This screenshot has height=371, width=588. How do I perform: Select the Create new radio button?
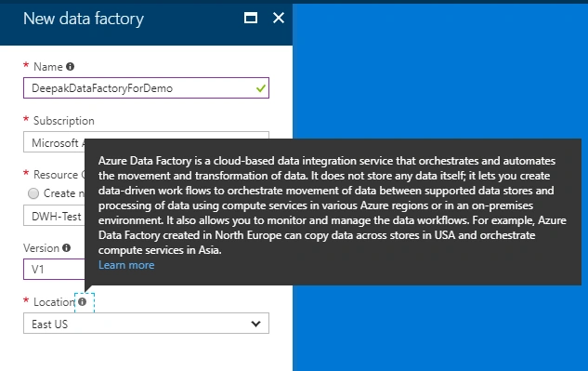tap(33, 193)
